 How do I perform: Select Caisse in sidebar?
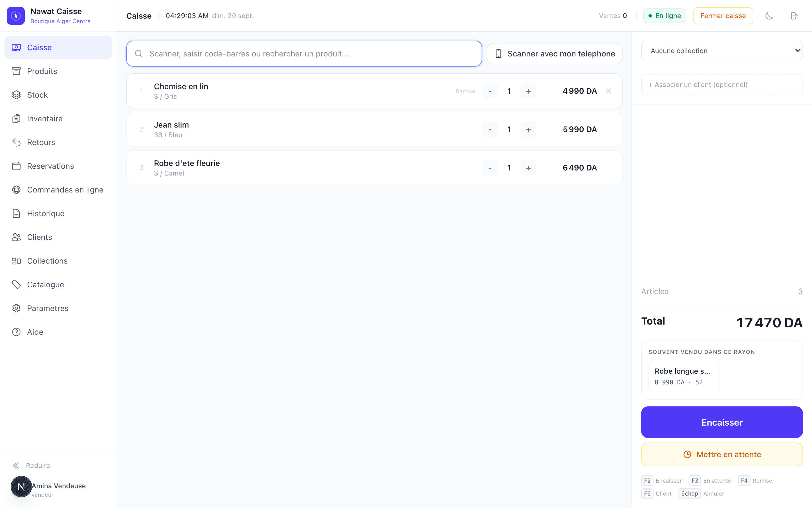58,47
